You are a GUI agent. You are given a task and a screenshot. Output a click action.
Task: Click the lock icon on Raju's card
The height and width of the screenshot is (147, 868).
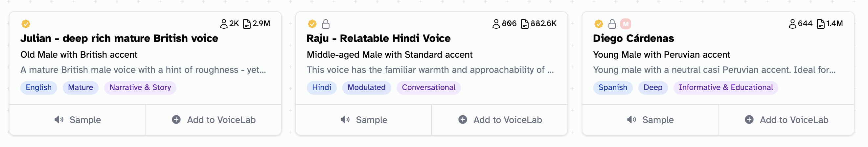326,24
